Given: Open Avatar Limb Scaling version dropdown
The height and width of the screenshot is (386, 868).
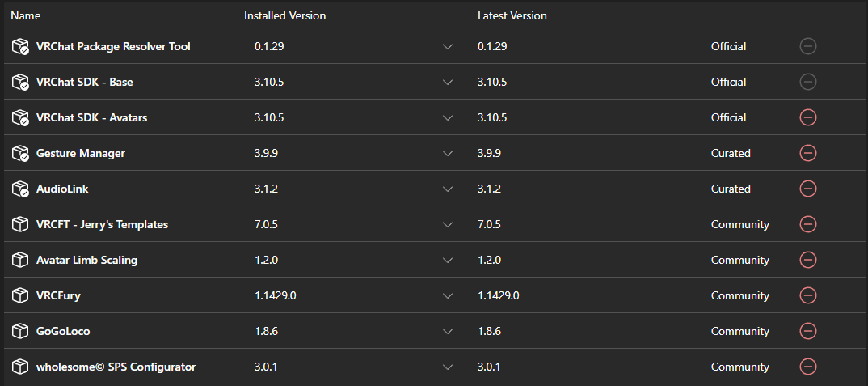Looking at the screenshot, I should pyautogui.click(x=448, y=260).
